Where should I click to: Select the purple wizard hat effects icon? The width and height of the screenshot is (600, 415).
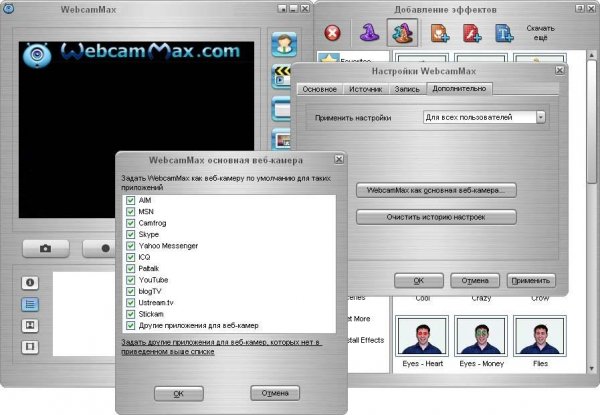point(369,33)
